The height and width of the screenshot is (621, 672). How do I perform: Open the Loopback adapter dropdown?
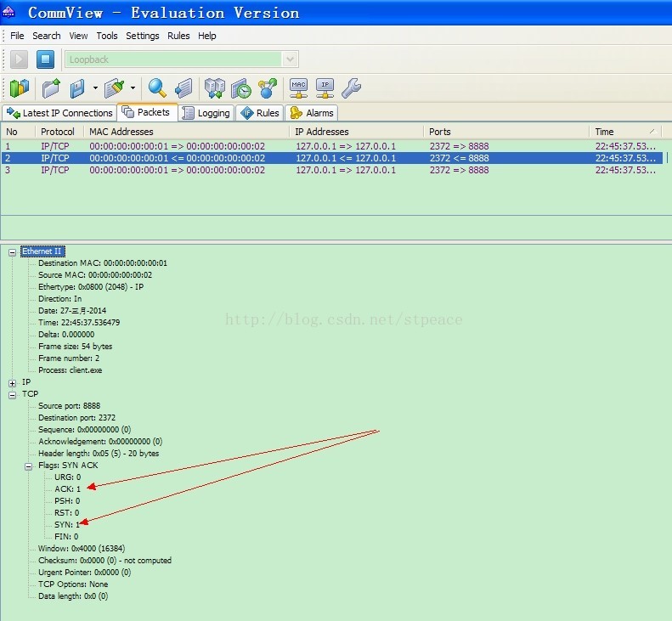[291, 59]
